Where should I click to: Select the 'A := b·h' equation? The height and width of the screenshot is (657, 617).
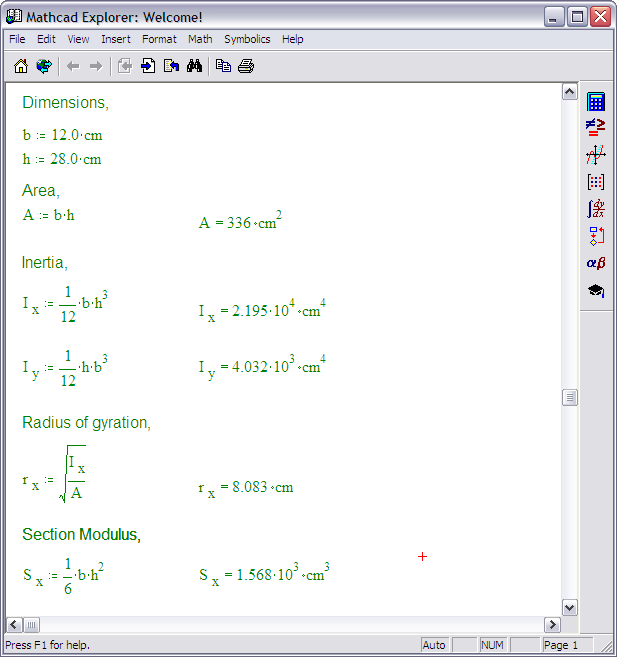point(49,215)
